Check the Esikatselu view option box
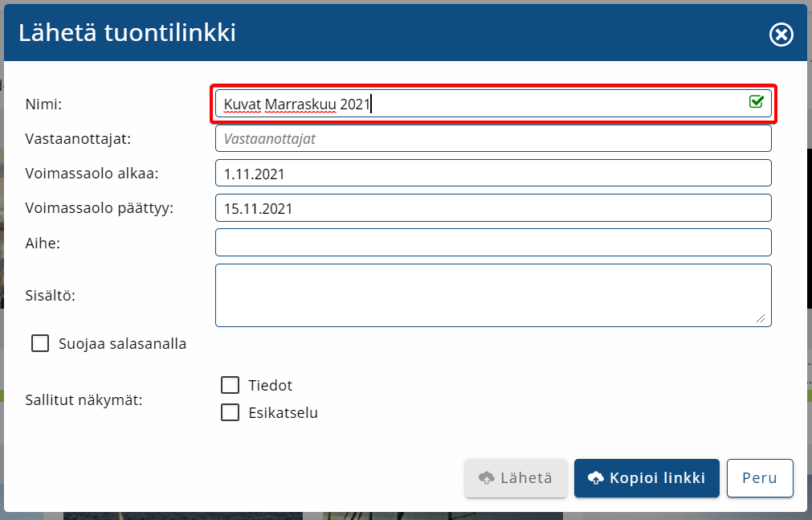 pos(231,413)
